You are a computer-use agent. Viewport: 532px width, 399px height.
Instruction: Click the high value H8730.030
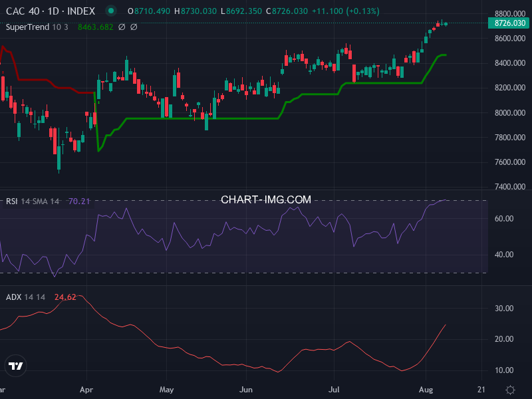195,11
